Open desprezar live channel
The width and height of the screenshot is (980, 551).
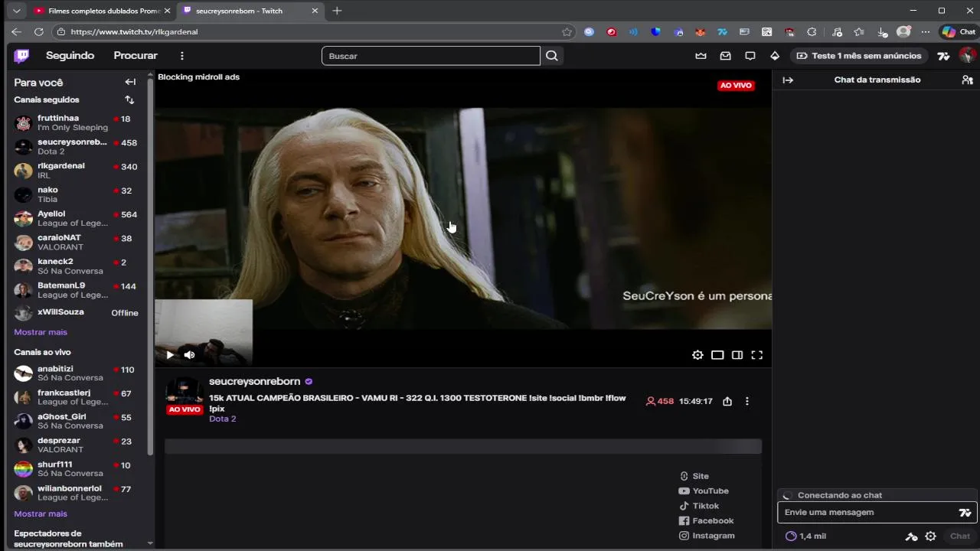[x=77, y=445]
